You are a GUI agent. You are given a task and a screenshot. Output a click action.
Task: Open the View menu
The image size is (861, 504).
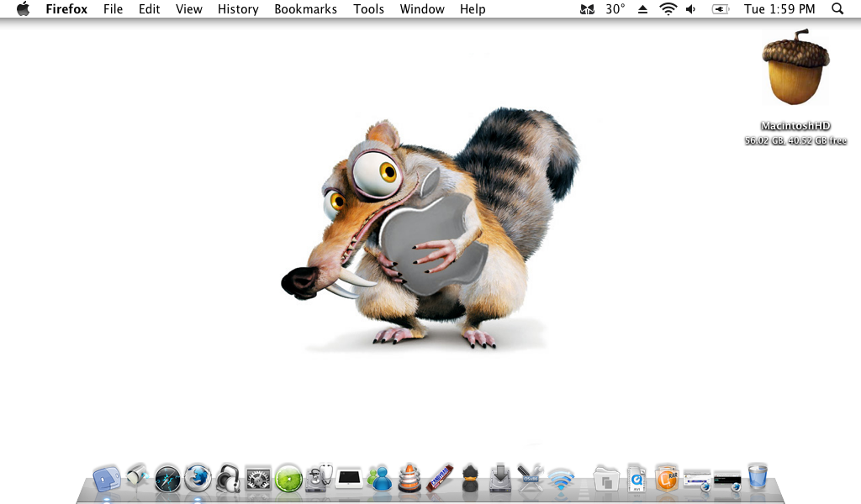coord(189,8)
